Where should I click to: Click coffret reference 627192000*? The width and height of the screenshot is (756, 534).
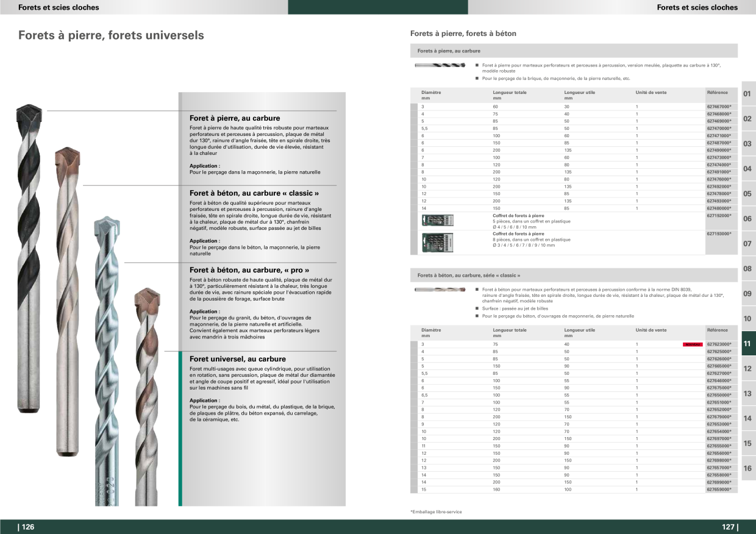point(719,216)
